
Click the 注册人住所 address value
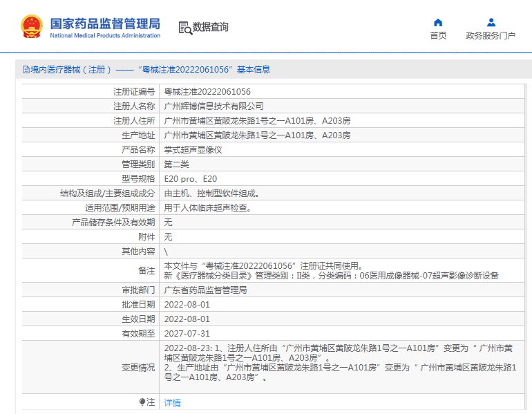click(257, 121)
